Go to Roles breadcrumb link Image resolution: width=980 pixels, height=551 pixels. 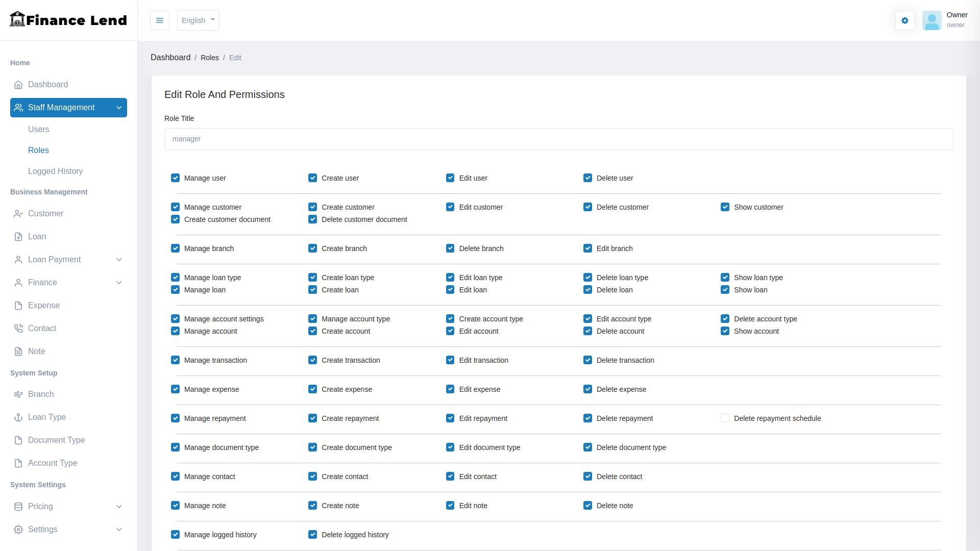click(209, 58)
